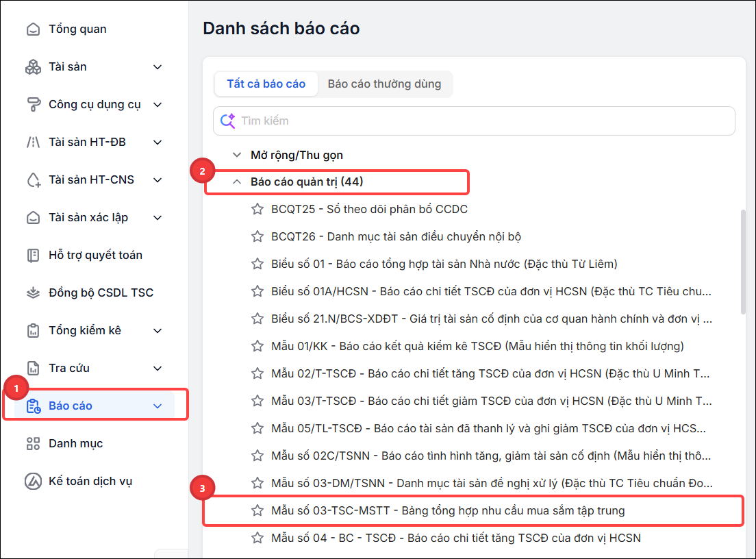Open the Hỗ trợ quyết toán menu item

pos(95,255)
